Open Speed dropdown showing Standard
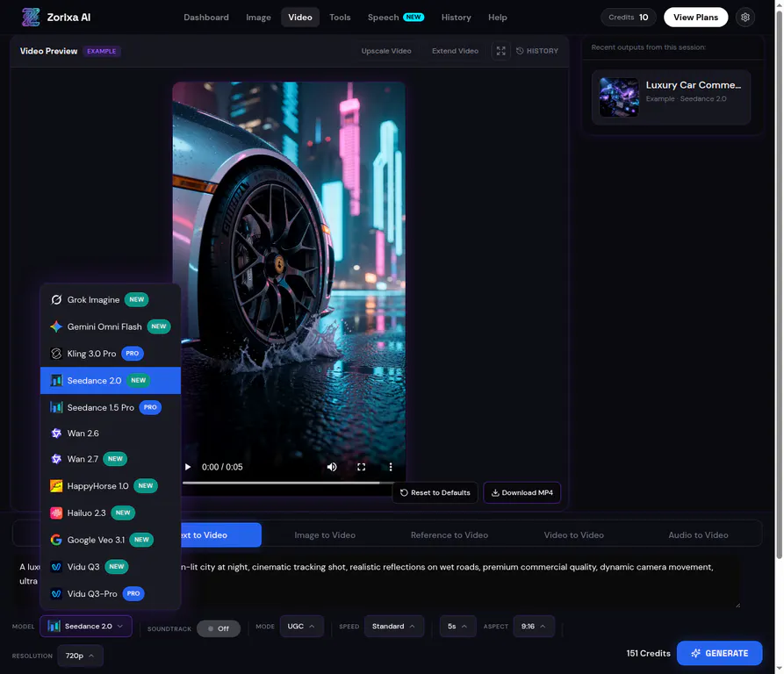This screenshot has width=784, height=674. 394,627
